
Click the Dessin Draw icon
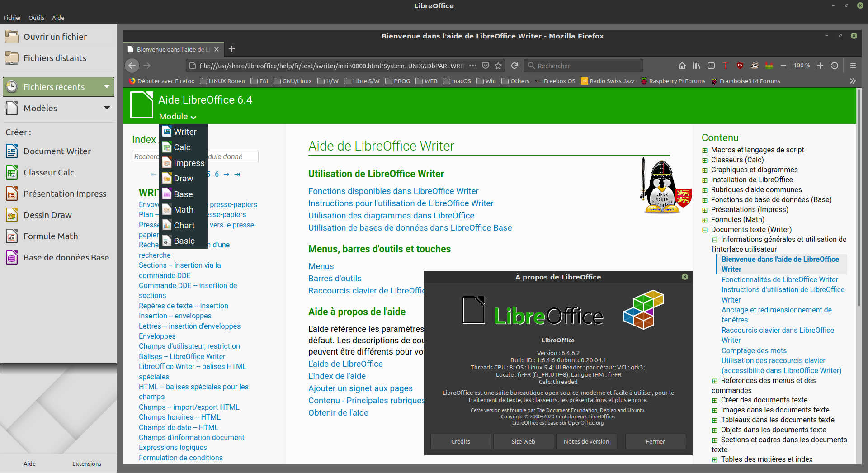coord(12,215)
